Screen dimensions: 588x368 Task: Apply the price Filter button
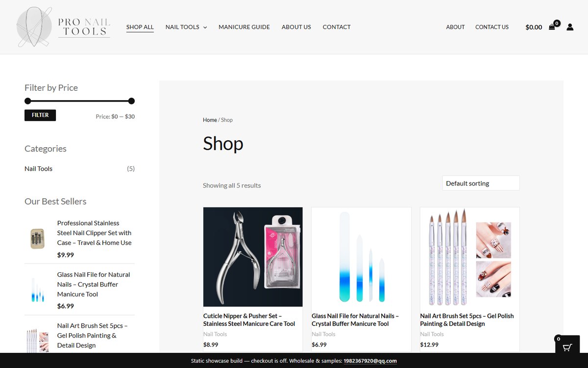[x=40, y=115]
